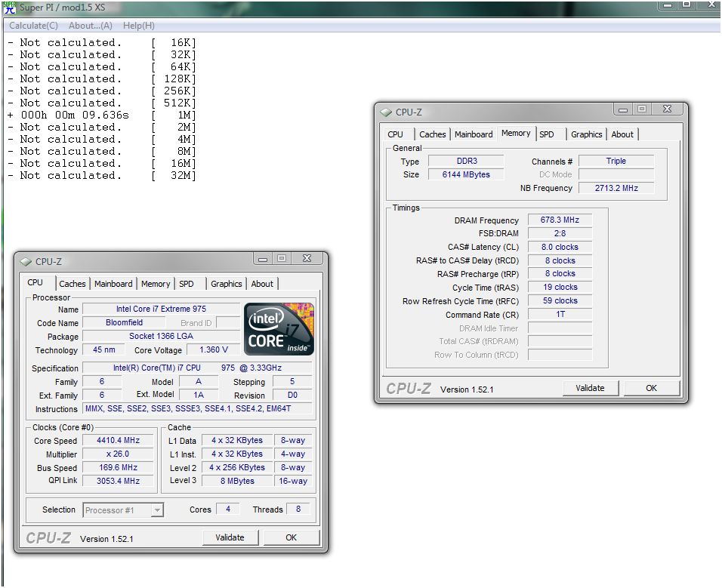Click the Bus Speed value 169.6 MHz
This screenshot has height=588, width=722.
[x=118, y=467]
